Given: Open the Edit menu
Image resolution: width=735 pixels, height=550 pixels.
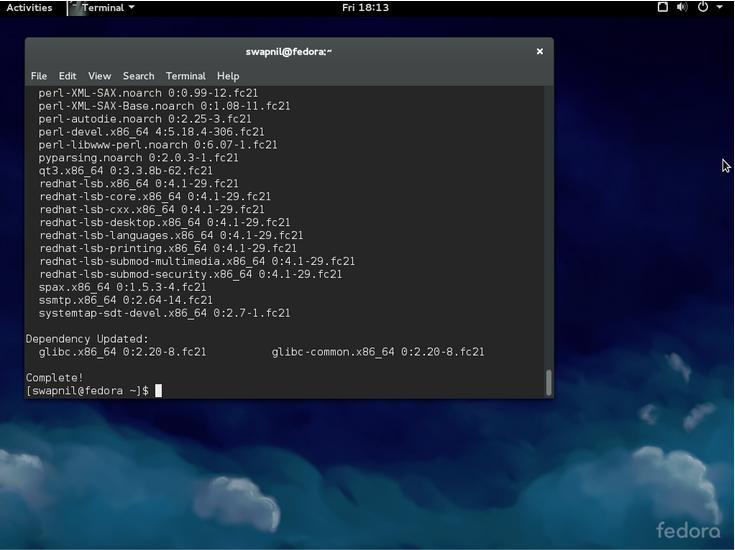Looking at the screenshot, I should [67, 76].
